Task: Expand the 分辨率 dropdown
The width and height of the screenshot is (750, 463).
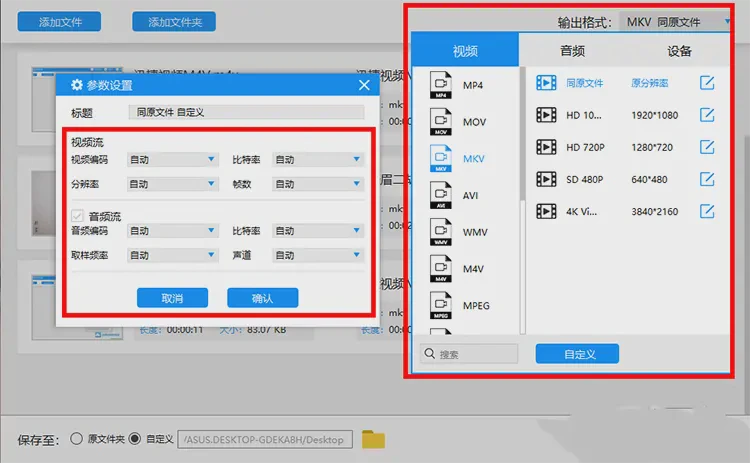Action: point(172,184)
